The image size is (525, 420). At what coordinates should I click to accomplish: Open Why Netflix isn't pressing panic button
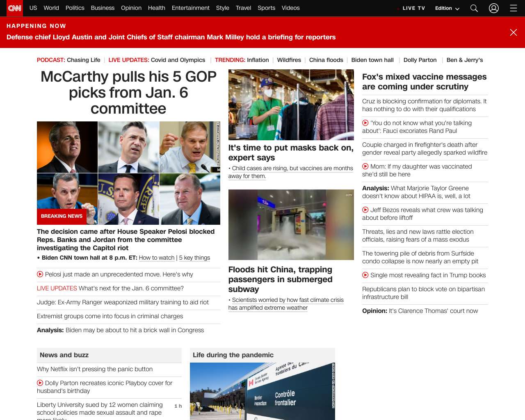tap(95, 369)
